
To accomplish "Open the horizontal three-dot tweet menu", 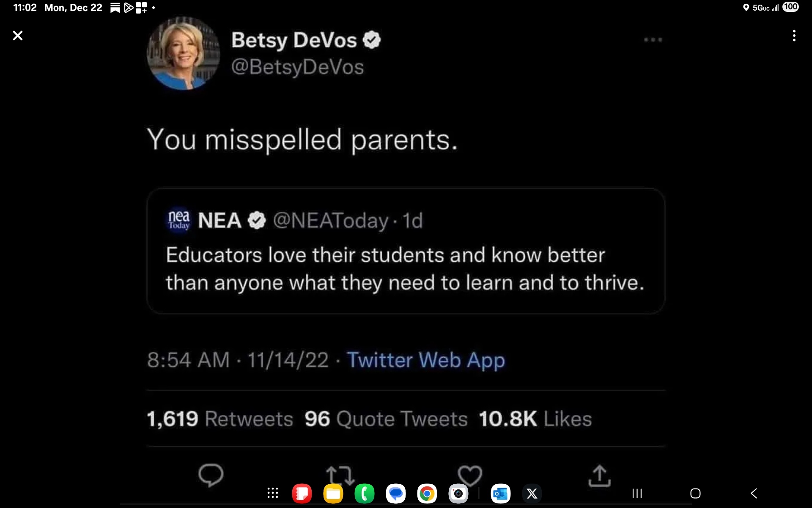I will point(653,40).
